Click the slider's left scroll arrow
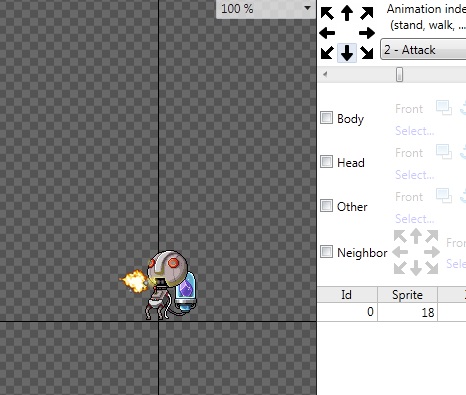466x395 pixels. pos(325,74)
